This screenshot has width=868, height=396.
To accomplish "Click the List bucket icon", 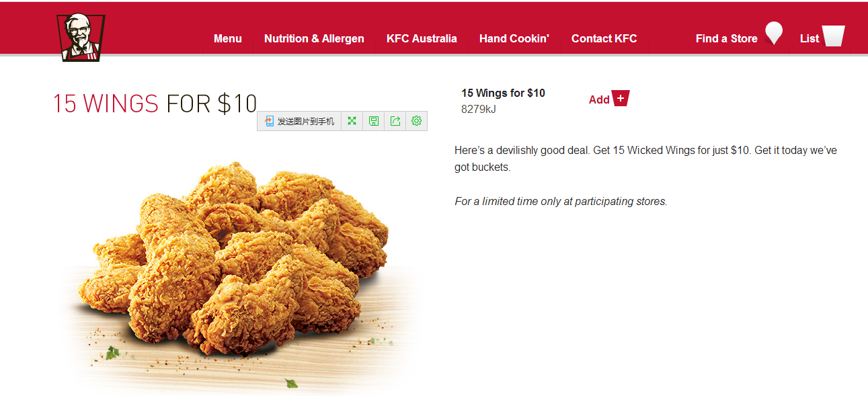I will point(834,36).
